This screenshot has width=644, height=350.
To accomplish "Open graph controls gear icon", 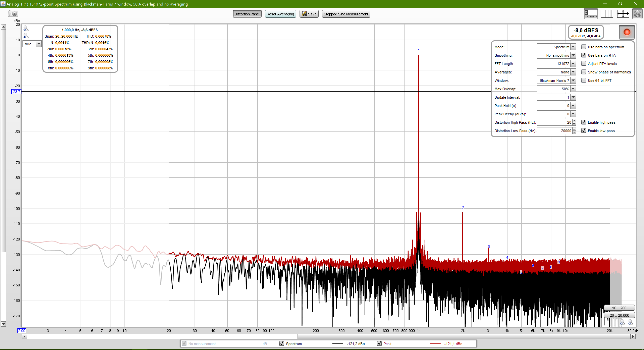I will 637,14.
